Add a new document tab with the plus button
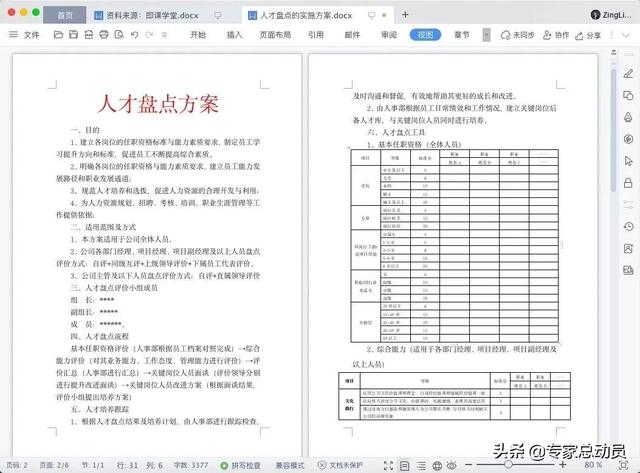 click(405, 15)
